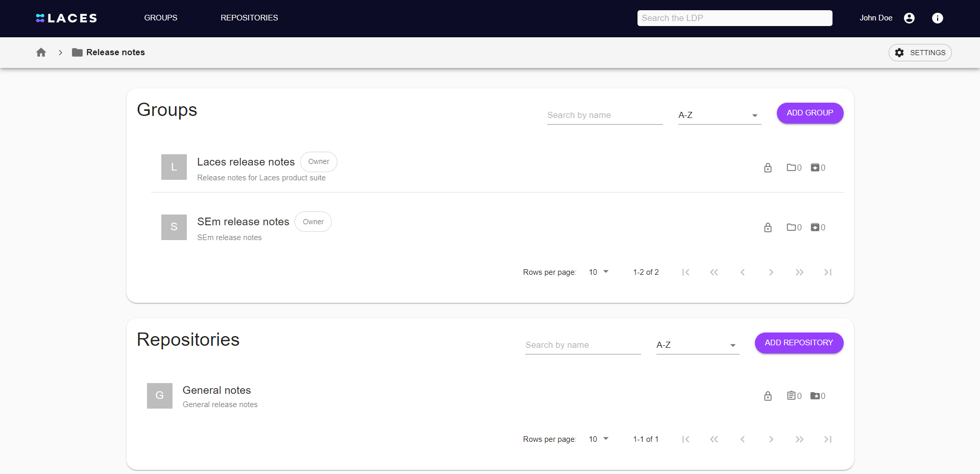Viewport: 980px width, 474px height.
Task: Open the Laces release notes group
Action: pyautogui.click(x=246, y=162)
